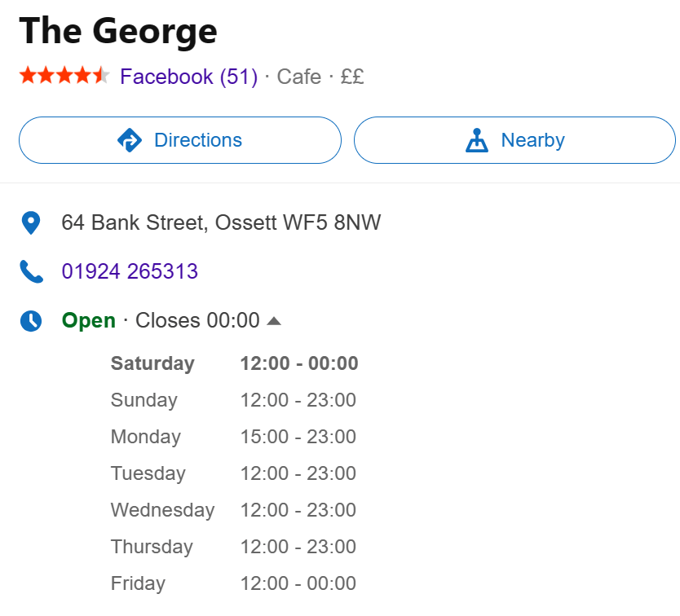Screen dimensions: 680x616
Task: Click the phone handset icon
Action: tap(31, 271)
